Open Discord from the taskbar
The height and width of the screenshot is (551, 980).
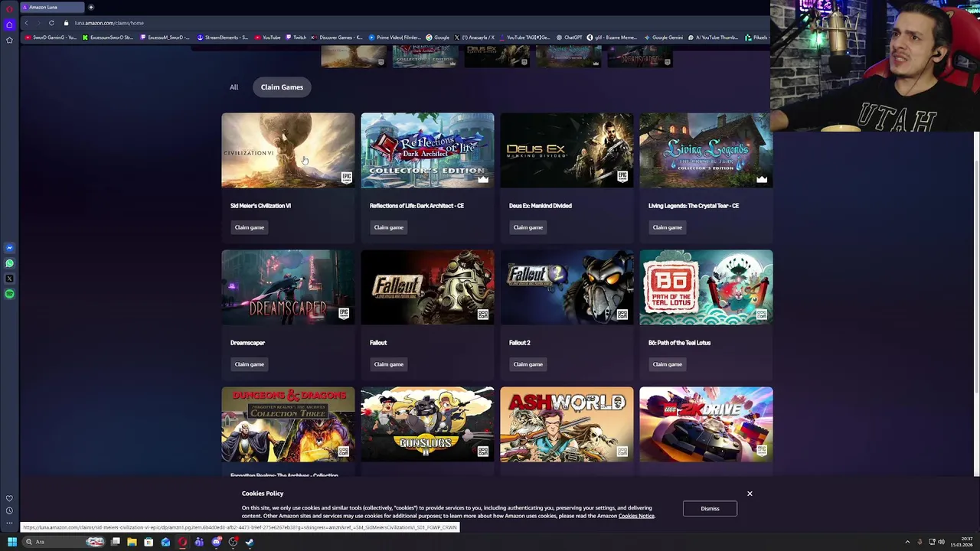coord(216,542)
